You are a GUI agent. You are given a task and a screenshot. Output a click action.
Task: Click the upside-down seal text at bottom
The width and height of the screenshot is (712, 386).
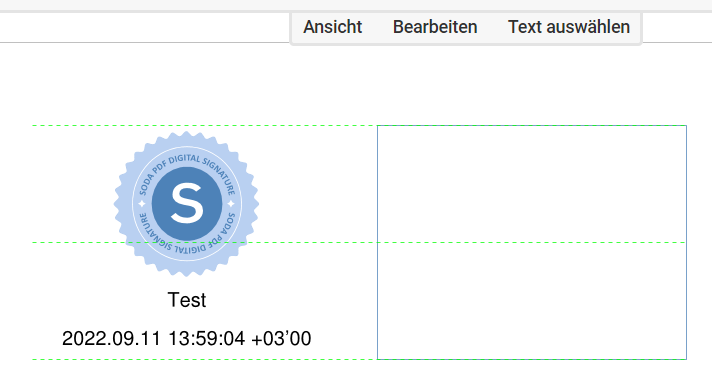tap(187, 238)
